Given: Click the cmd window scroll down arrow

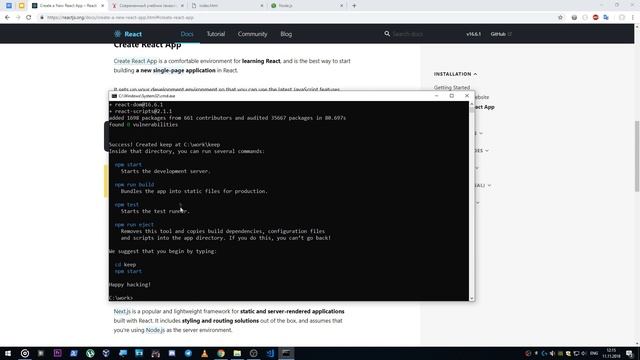Looking at the screenshot, I should pos(472,298).
